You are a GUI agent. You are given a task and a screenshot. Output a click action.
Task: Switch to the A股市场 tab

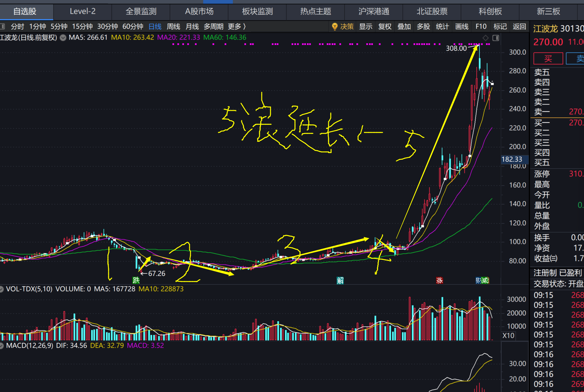tap(199, 12)
